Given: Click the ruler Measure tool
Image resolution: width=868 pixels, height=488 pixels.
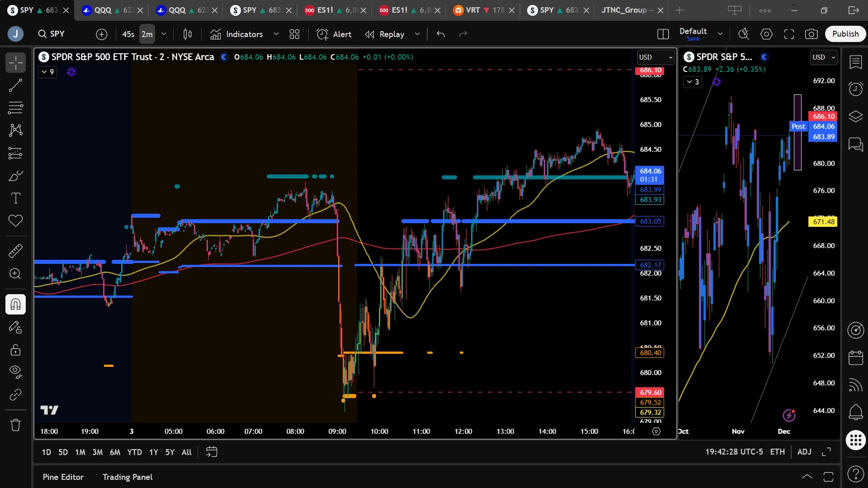Looking at the screenshot, I should (x=15, y=251).
